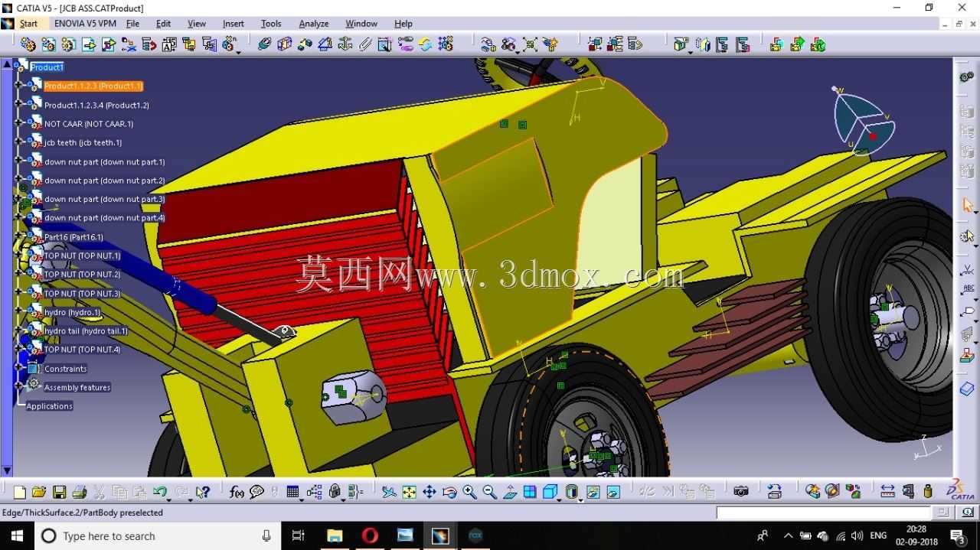The width and height of the screenshot is (980, 550).
Task: Click the Fit All In icon
Action: [x=410, y=492]
